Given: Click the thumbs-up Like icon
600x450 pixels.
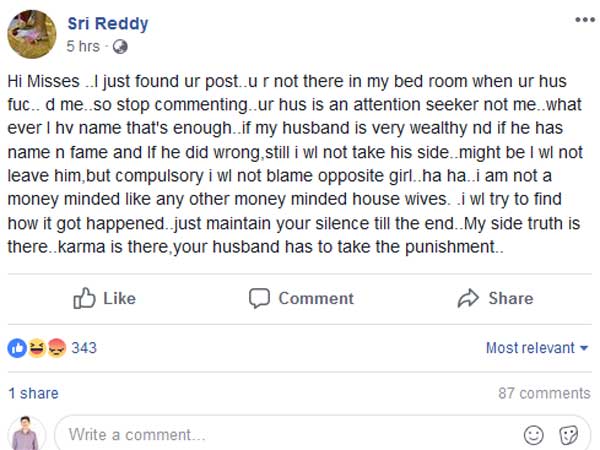Looking at the screenshot, I should click(x=84, y=298).
